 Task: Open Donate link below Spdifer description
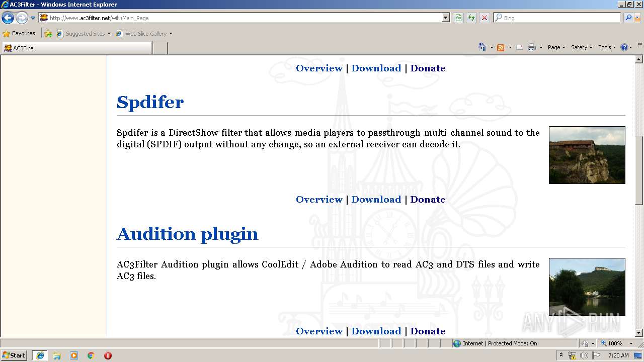(x=428, y=200)
